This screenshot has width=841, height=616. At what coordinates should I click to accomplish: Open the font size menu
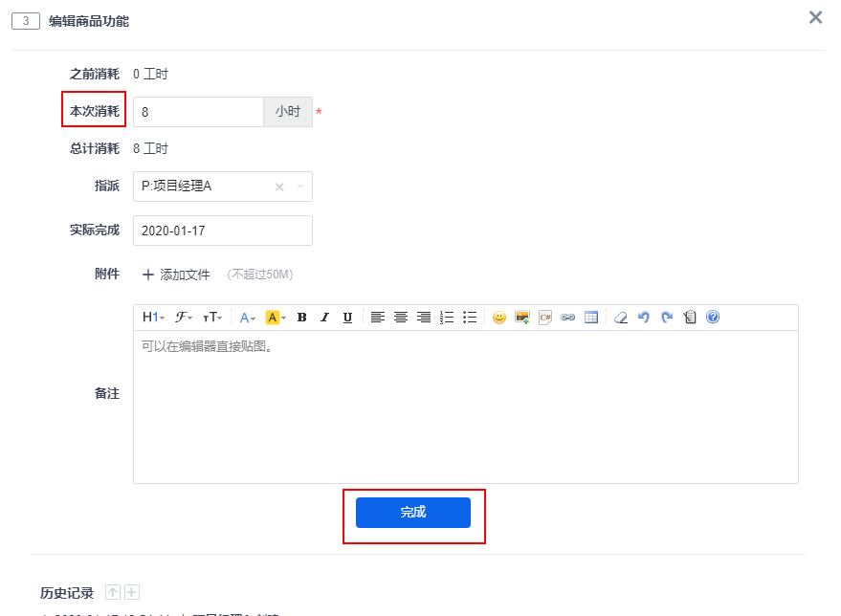[212, 318]
